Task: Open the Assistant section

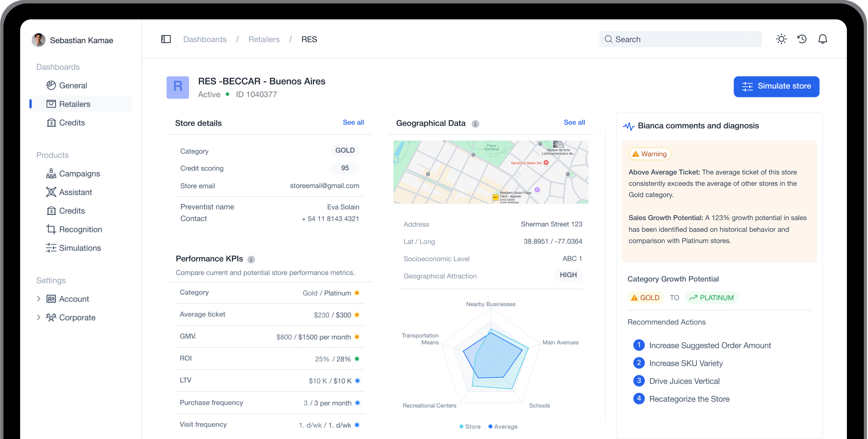Action: pos(75,192)
